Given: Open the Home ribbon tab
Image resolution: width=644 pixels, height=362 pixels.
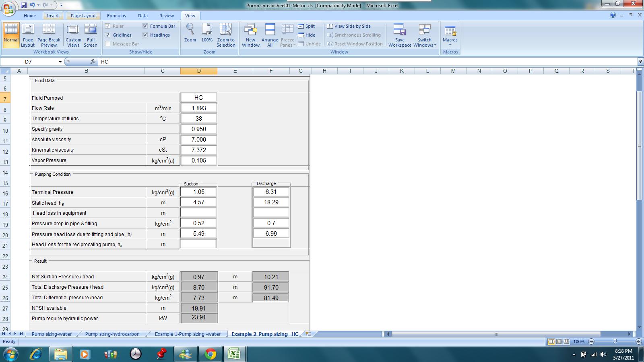Looking at the screenshot, I should 30,16.
